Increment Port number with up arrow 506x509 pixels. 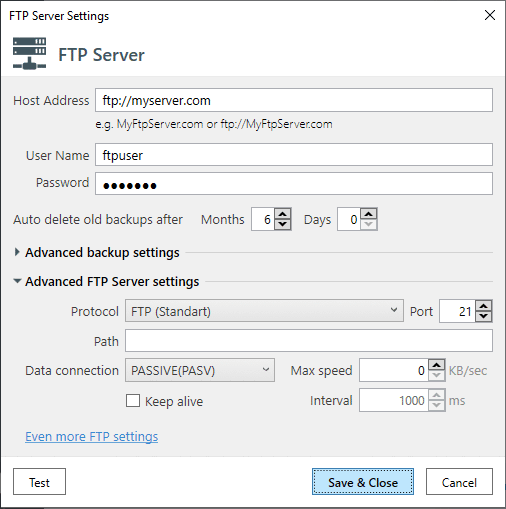click(x=484, y=306)
